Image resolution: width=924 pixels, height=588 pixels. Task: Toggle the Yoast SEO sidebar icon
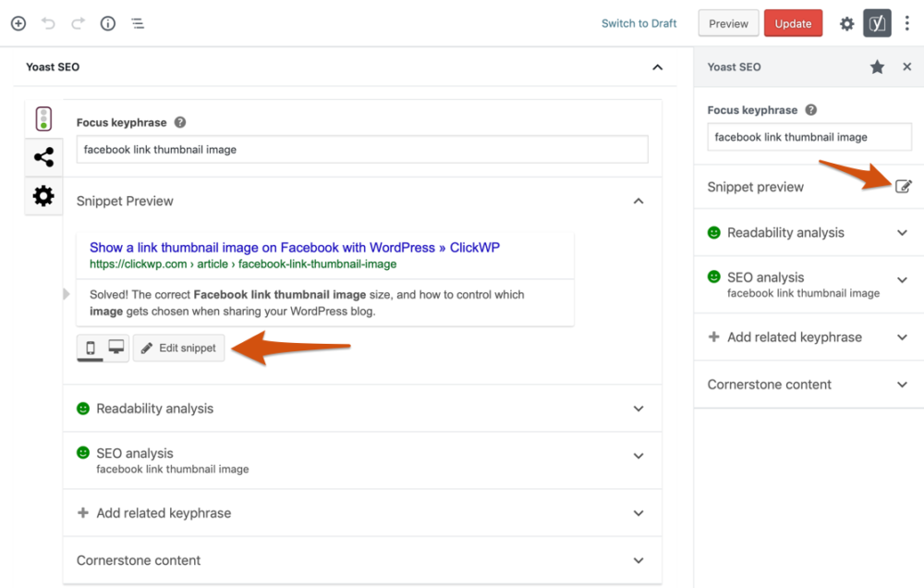(x=878, y=24)
